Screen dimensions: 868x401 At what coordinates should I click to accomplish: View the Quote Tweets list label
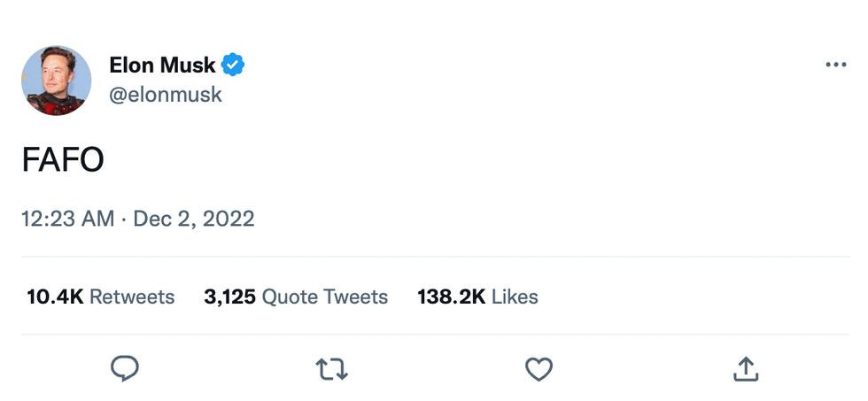[325, 297]
